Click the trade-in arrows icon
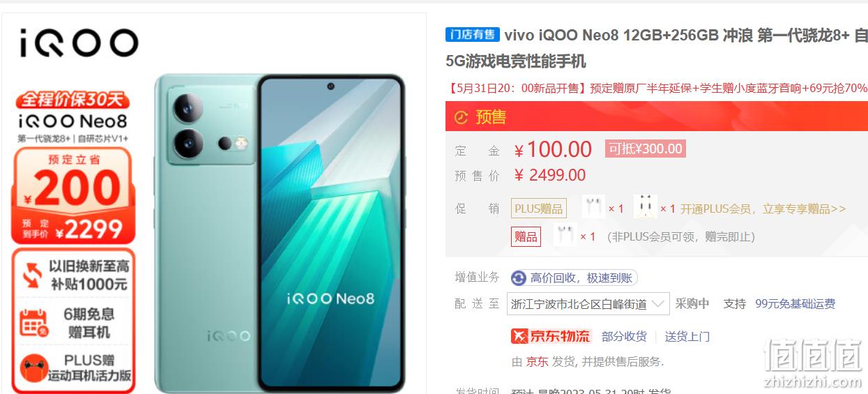 [x=32, y=275]
